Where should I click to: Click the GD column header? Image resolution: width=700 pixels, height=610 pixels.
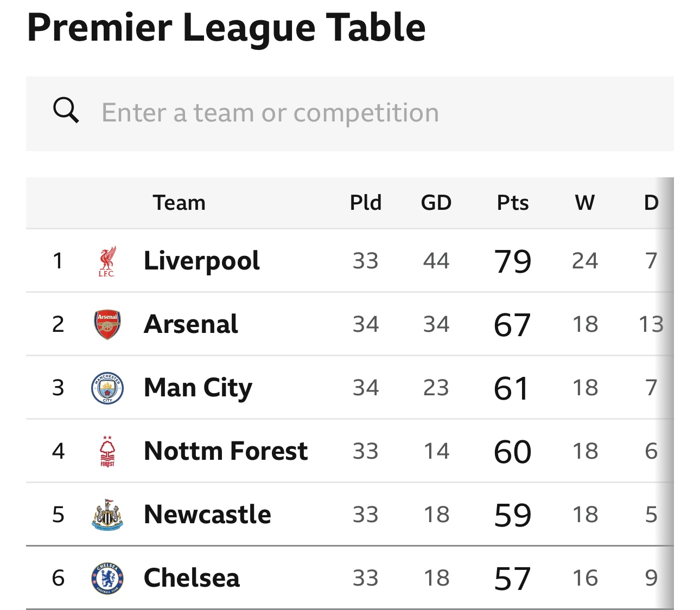[x=436, y=203]
